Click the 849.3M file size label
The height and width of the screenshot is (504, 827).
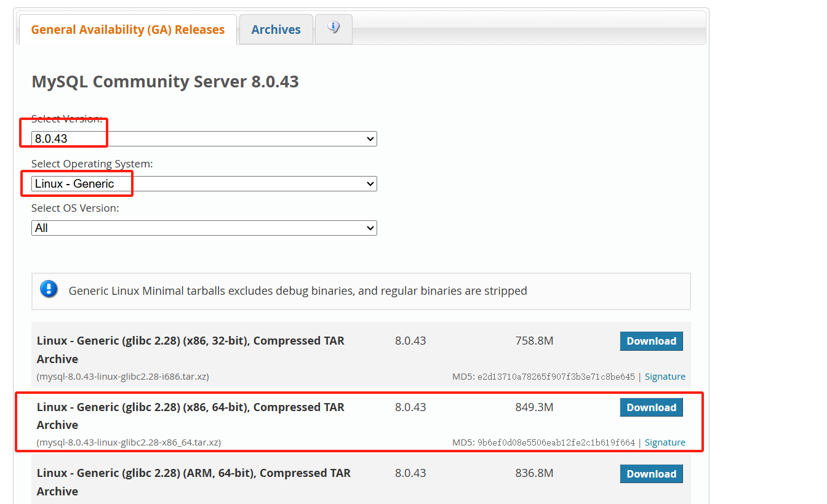pos(534,407)
